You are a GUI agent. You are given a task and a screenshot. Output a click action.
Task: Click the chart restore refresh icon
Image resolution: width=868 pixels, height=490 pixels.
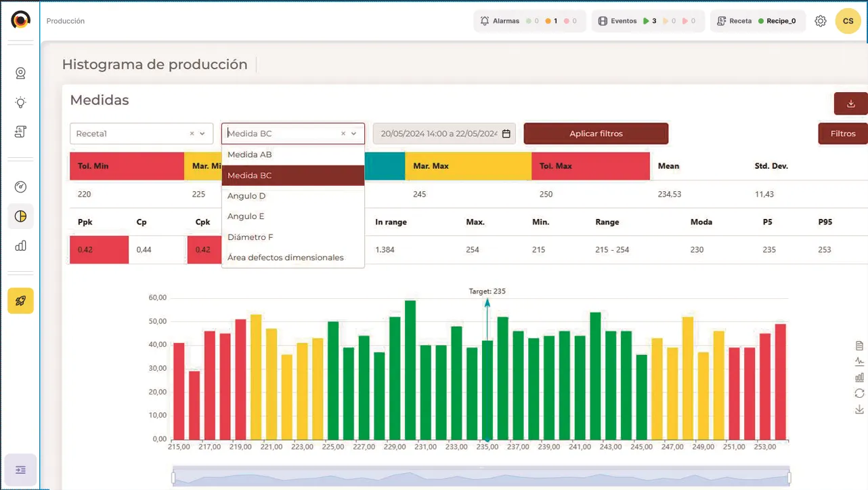point(860,394)
